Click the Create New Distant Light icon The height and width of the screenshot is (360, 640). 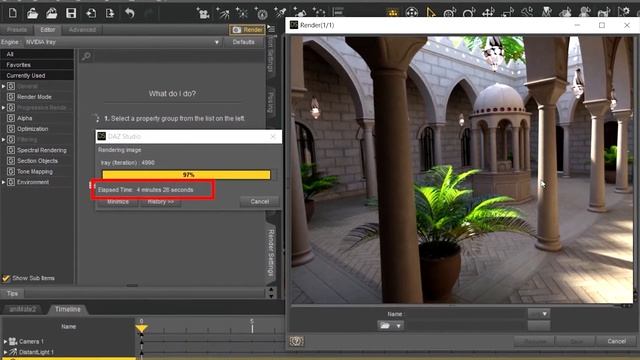point(223,13)
